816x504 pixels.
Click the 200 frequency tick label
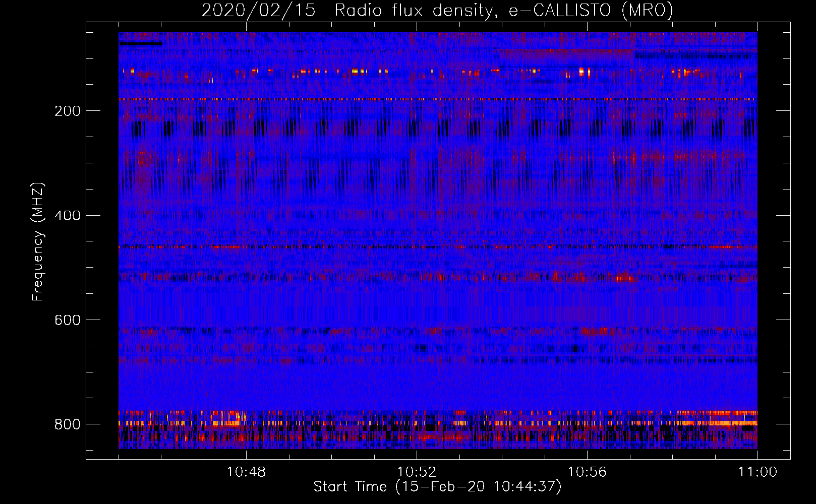click(68, 111)
